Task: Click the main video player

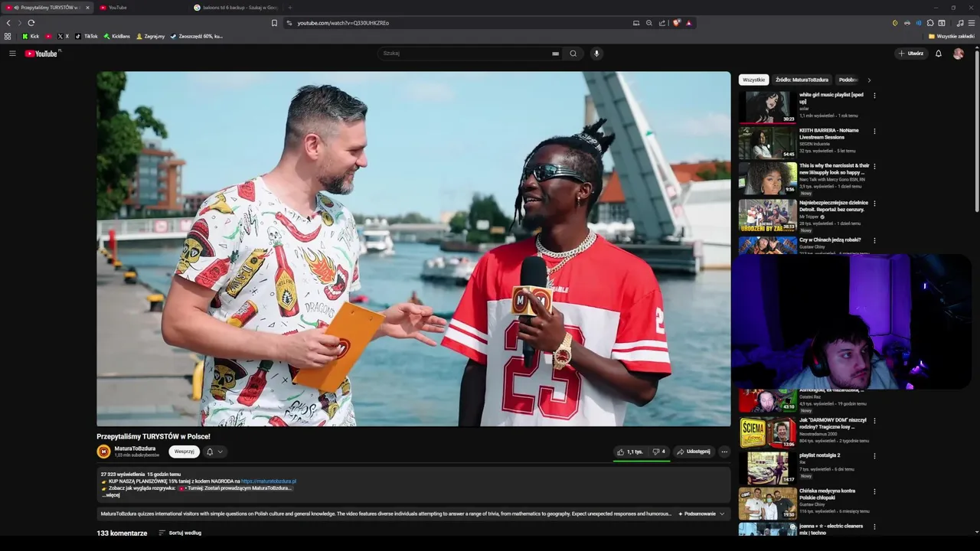Action: pyautogui.click(x=413, y=249)
